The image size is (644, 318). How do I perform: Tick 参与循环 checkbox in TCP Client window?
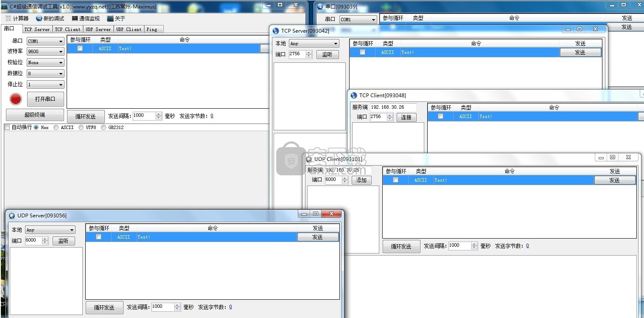click(440, 116)
